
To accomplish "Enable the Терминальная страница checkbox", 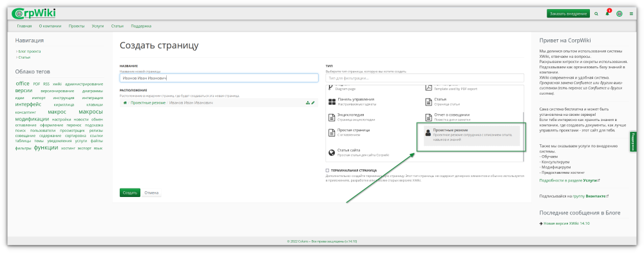I will pos(327,170).
